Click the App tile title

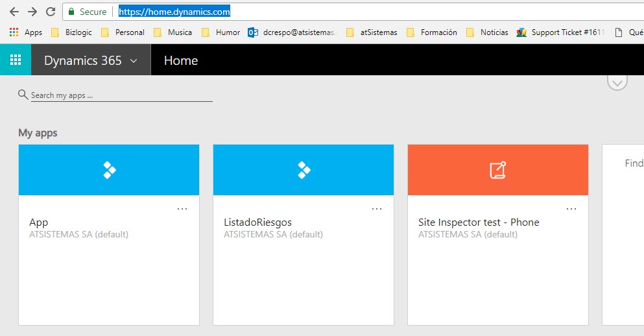[39, 222]
